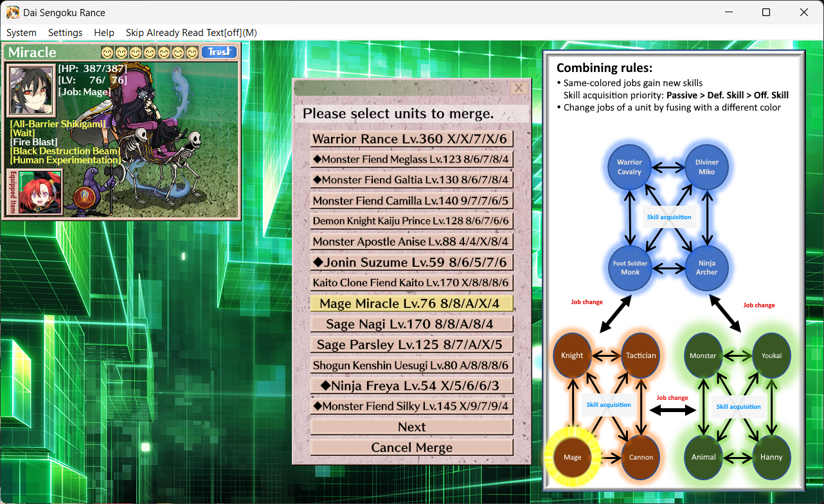The width and height of the screenshot is (824, 504).
Task: Select Sage Nagi Lv.170 unit
Action: pos(411,324)
